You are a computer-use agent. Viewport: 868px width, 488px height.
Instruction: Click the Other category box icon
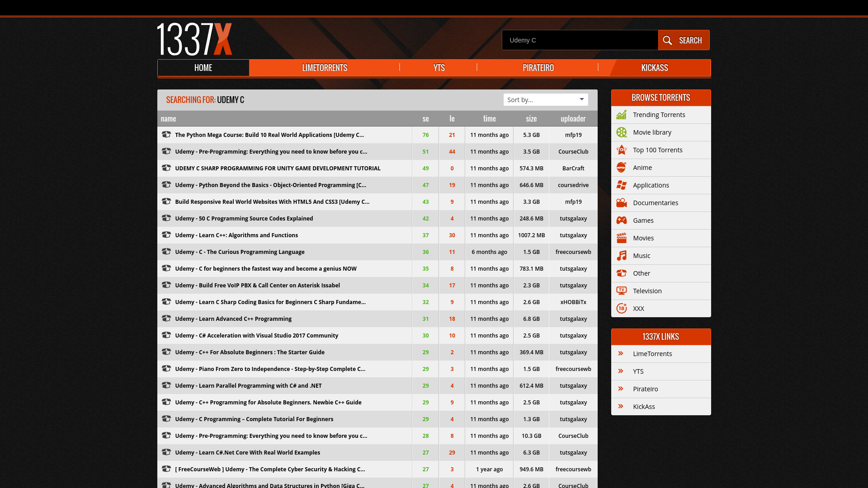click(622, 273)
